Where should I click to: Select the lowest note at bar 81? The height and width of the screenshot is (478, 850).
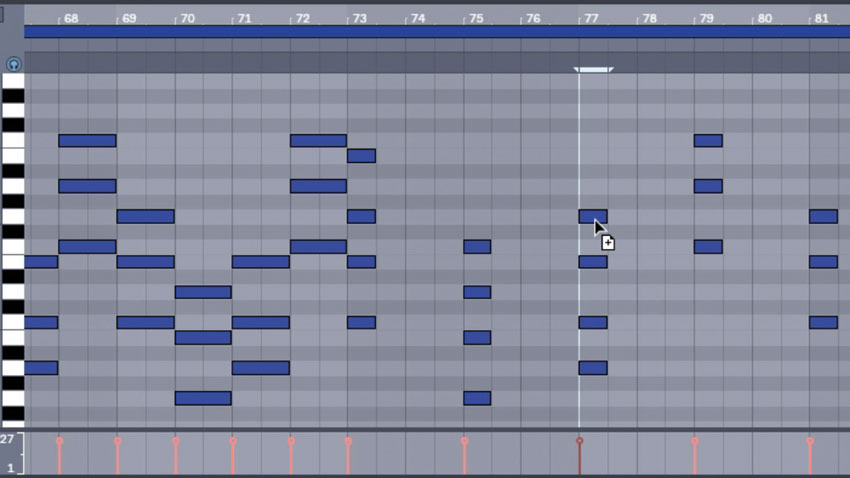coord(823,322)
